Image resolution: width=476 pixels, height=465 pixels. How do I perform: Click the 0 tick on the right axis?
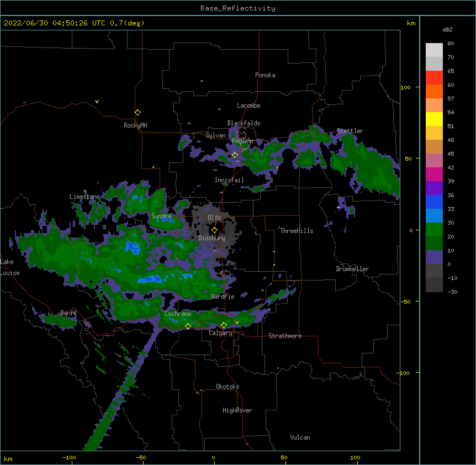coord(411,231)
